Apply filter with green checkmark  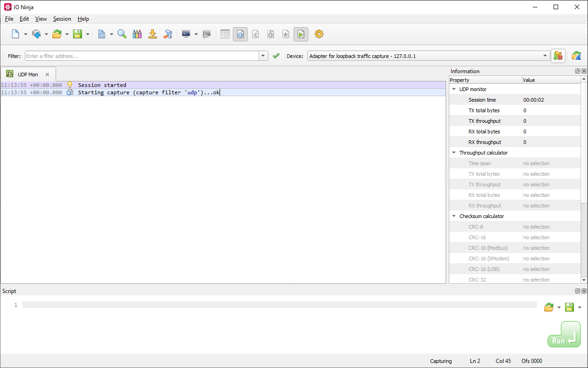point(276,56)
